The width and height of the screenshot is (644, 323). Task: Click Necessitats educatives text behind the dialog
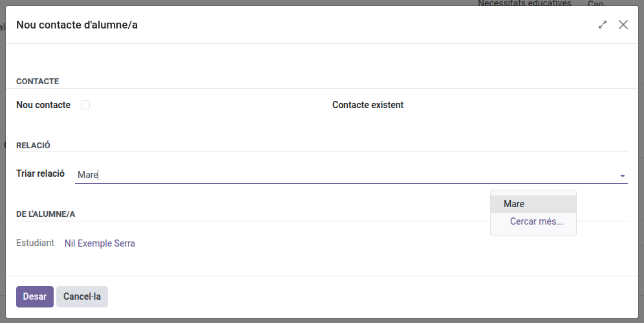pyautogui.click(x=524, y=3)
